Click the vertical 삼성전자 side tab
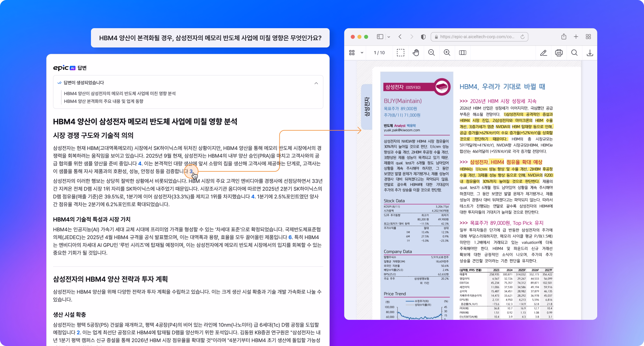Screen dimensions: 644x346 tap(367, 107)
